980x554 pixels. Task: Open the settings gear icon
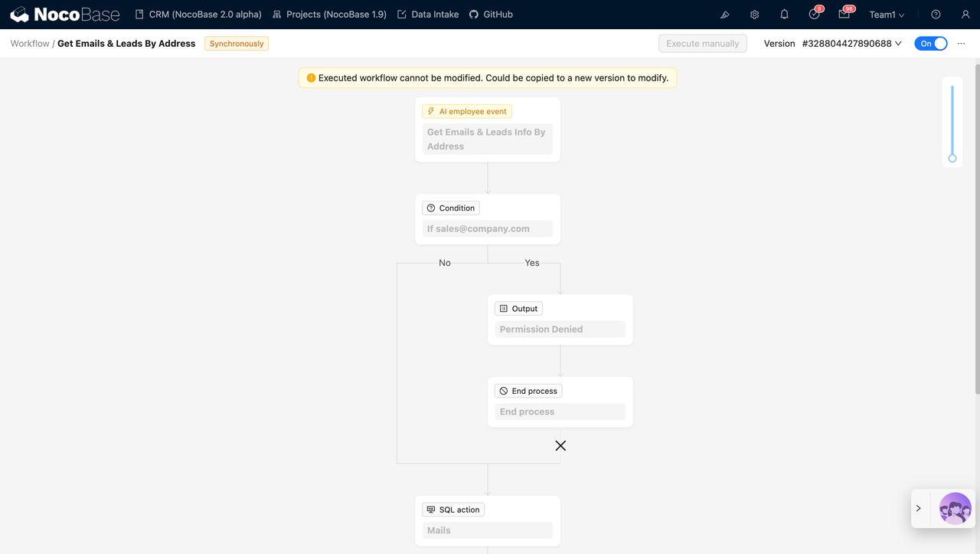tap(754, 15)
